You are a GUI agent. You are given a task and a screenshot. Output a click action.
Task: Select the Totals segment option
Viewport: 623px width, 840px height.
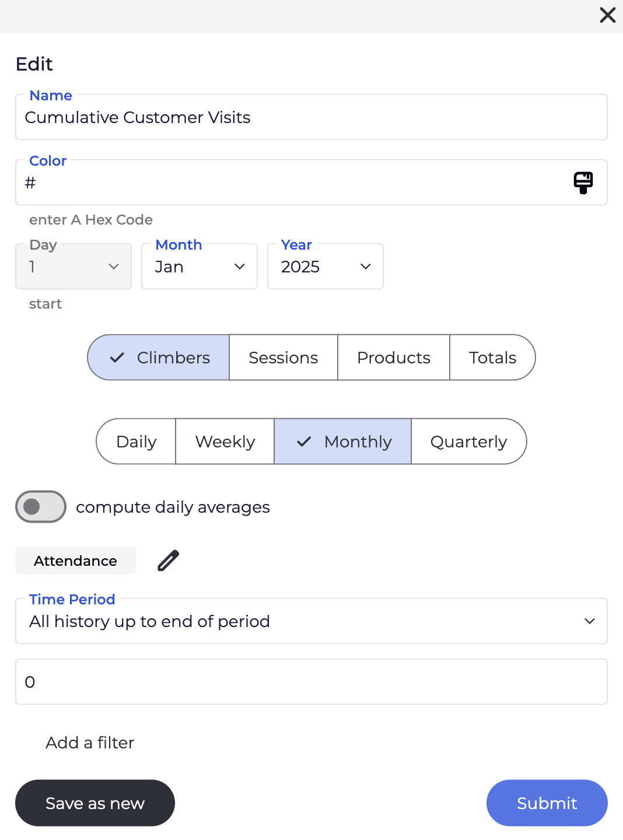coord(492,358)
